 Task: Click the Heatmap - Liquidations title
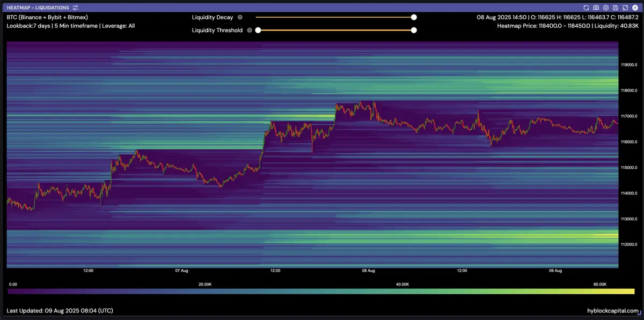coord(38,8)
